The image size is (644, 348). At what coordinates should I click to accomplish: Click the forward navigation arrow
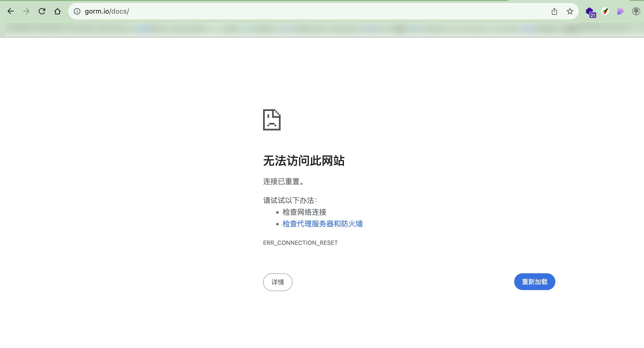(26, 11)
